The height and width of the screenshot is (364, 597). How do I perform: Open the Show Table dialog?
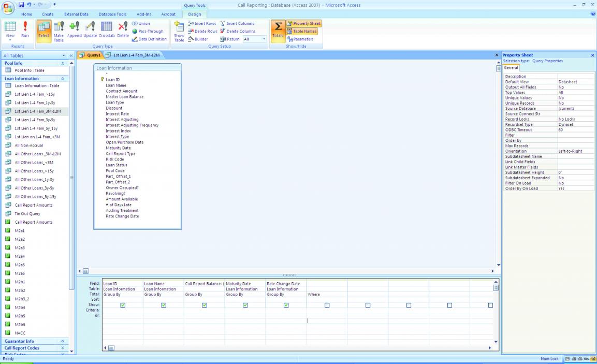[179, 32]
